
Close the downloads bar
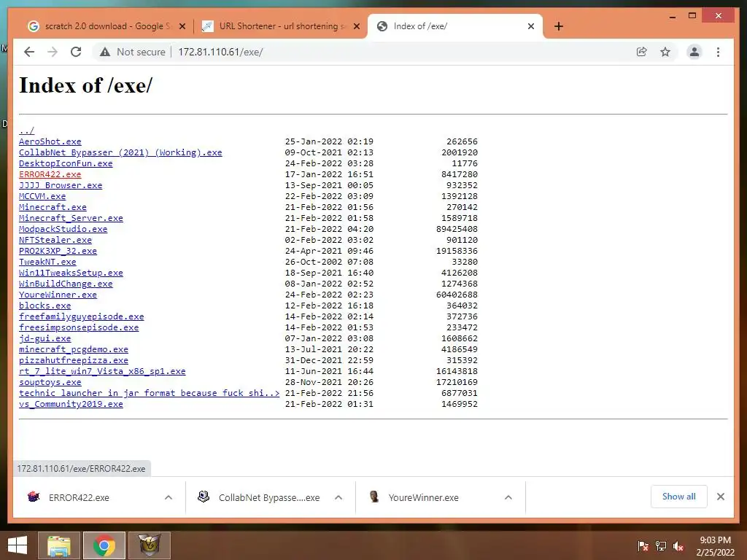coord(721,497)
